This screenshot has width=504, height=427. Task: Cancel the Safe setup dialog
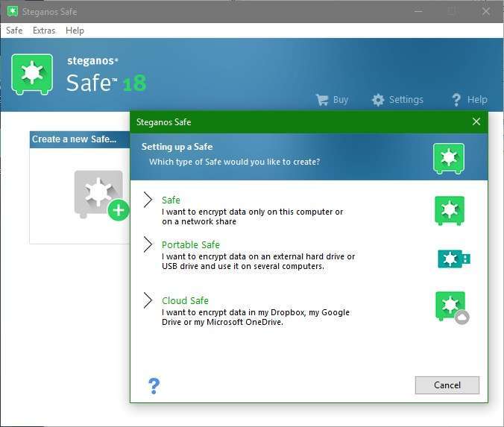[x=447, y=385]
